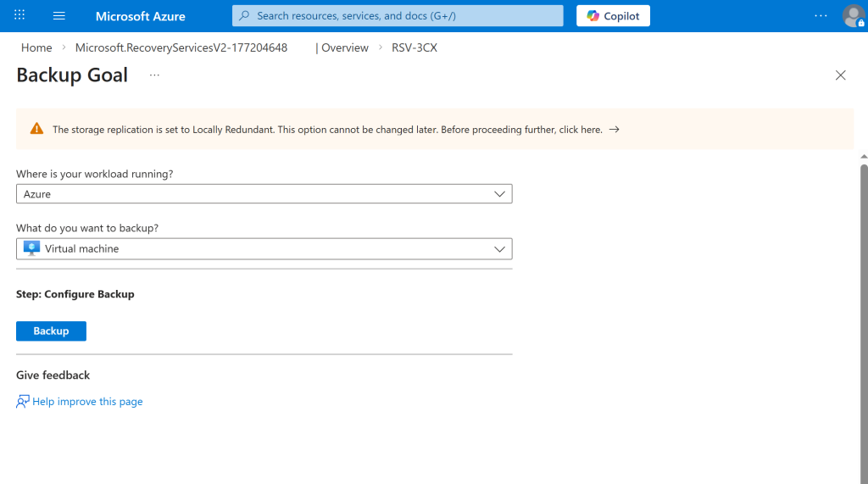
Task: Click the feedback person icon
Action: [x=23, y=402]
